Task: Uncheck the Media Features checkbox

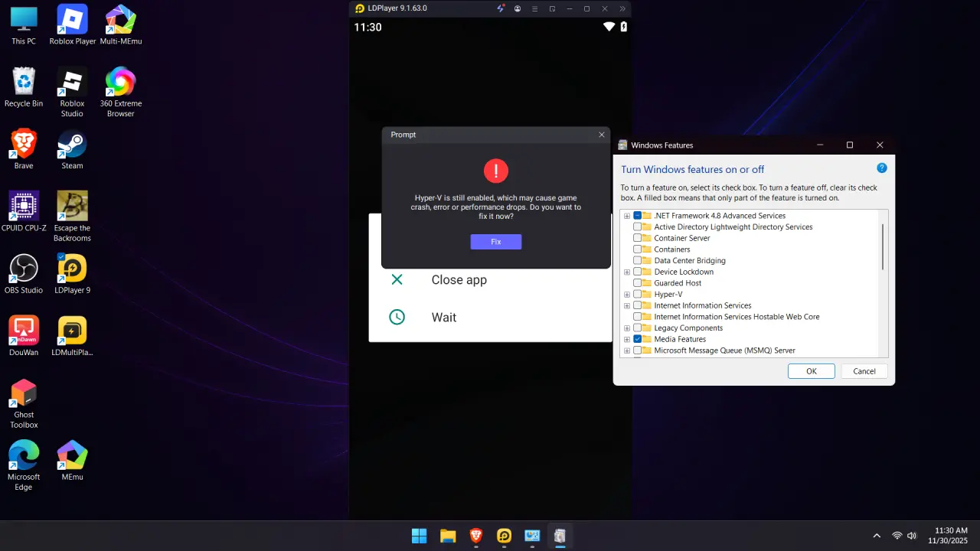Action: (638, 339)
